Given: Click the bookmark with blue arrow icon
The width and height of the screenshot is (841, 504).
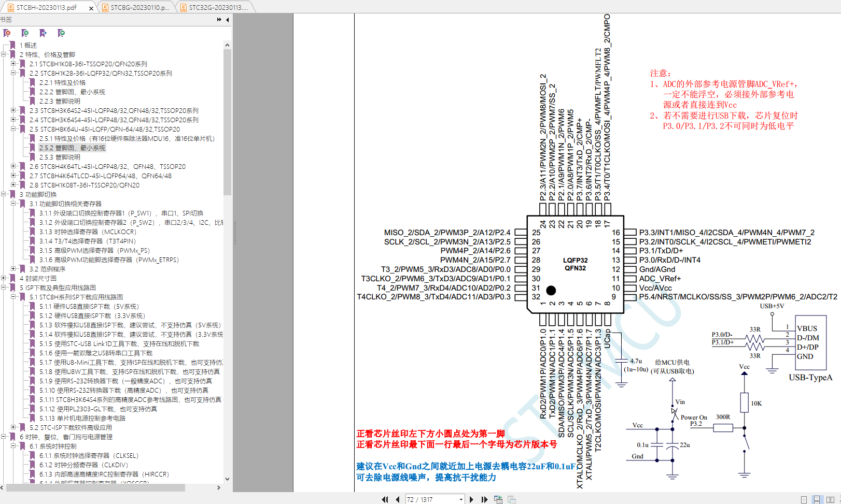Looking at the screenshot, I should tap(43, 33).
